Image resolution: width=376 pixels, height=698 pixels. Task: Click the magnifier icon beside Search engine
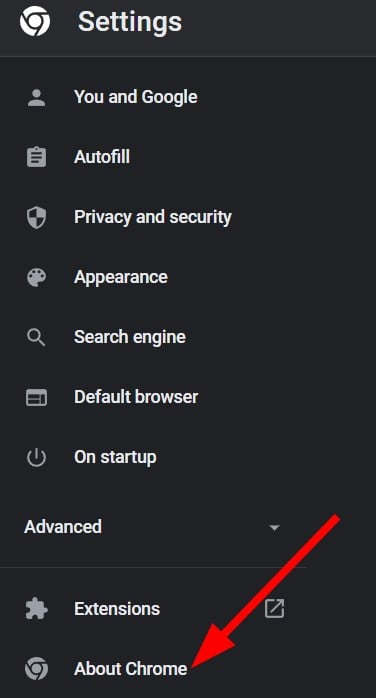click(x=36, y=337)
